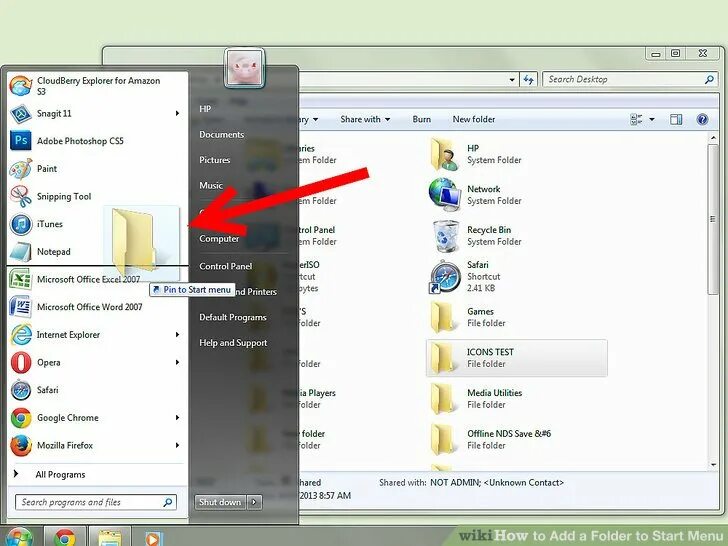Click the search magnifier in Explorer
The image size is (728, 546).
click(709, 79)
